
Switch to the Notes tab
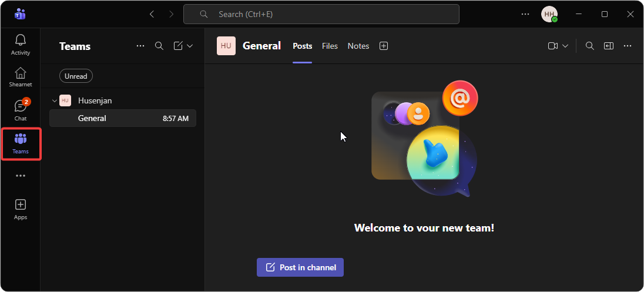(x=358, y=46)
